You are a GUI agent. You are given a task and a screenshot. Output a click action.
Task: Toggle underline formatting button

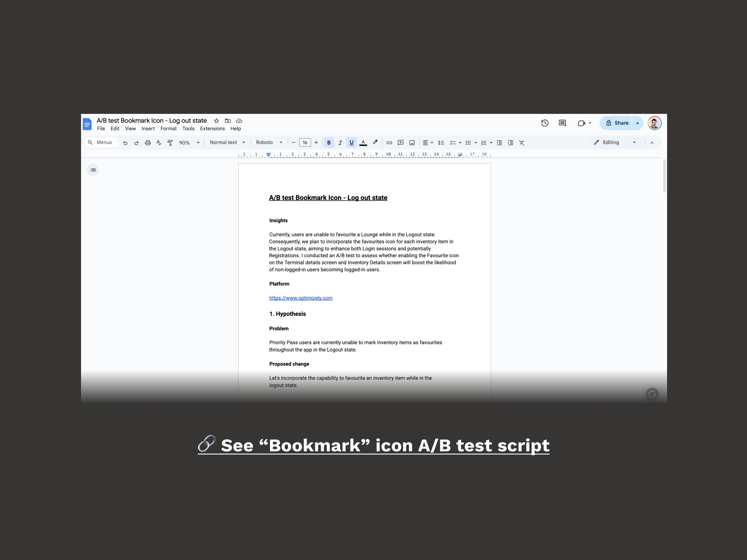pos(351,143)
